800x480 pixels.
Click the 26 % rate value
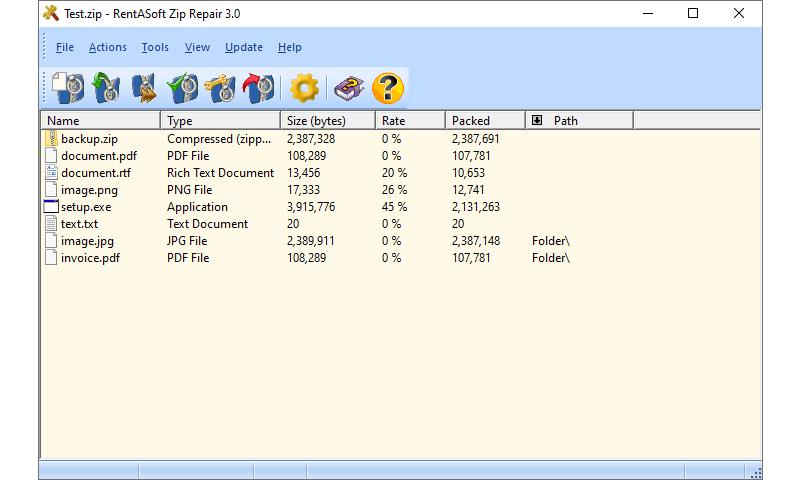coord(394,190)
